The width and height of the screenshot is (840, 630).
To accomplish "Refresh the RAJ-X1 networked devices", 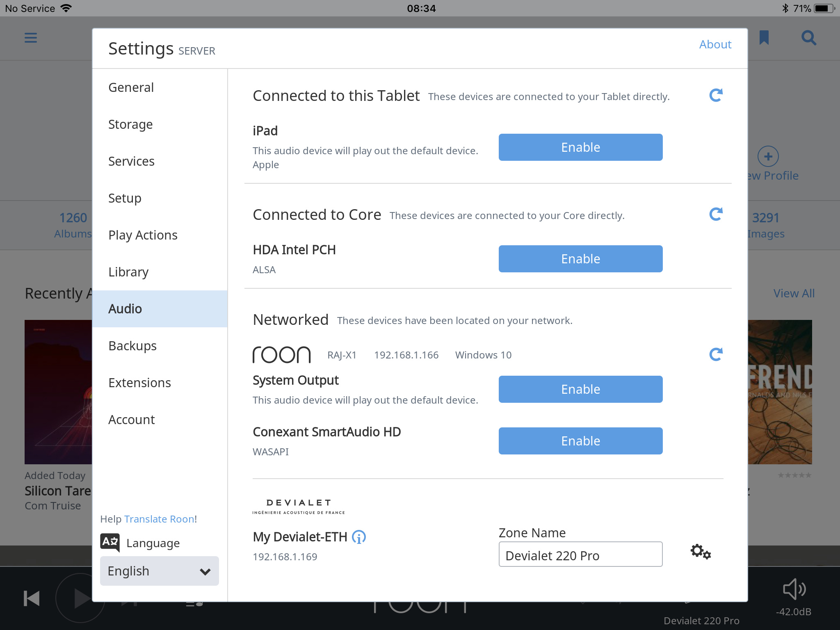I will click(716, 354).
